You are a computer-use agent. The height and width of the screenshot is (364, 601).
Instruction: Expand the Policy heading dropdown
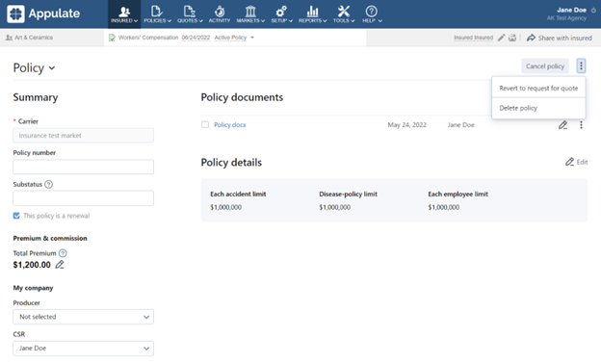click(x=52, y=68)
